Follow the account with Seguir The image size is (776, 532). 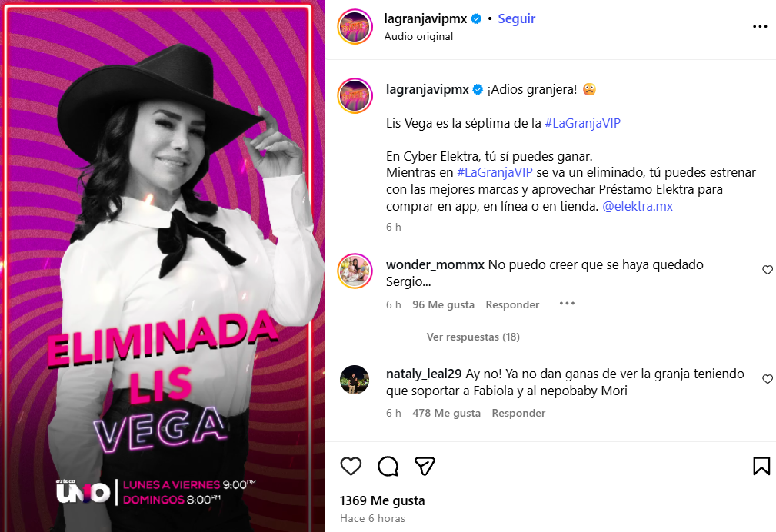tap(516, 18)
